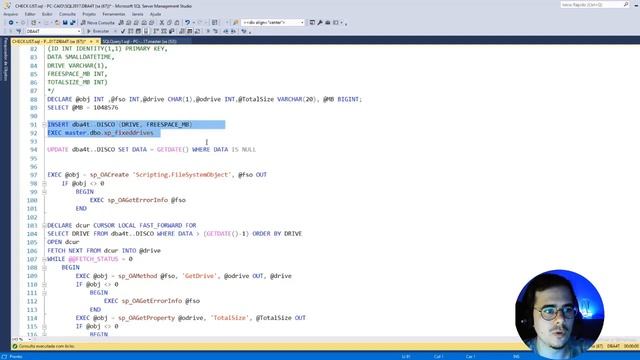Collapse the IF block at line 110

44,284
